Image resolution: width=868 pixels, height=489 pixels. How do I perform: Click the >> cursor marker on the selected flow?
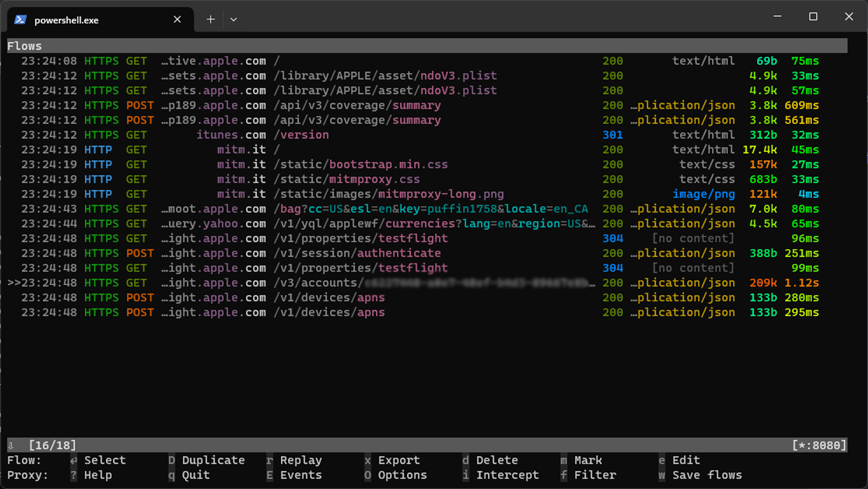click(x=14, y=283)
